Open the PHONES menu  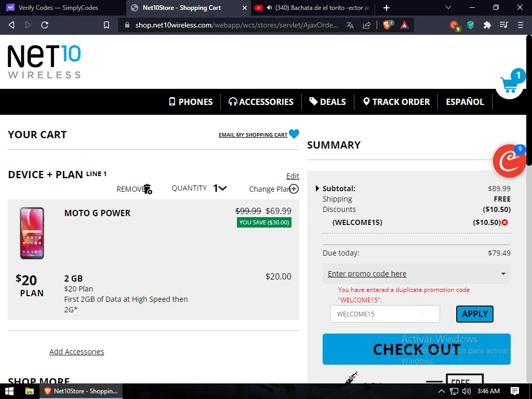click(x=191, y=102)
